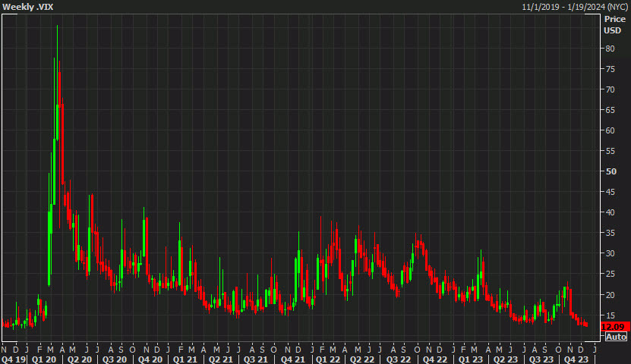Click the 60 price axis label
The width and height of the screenshot is (631, 364).
pos(610,130)
